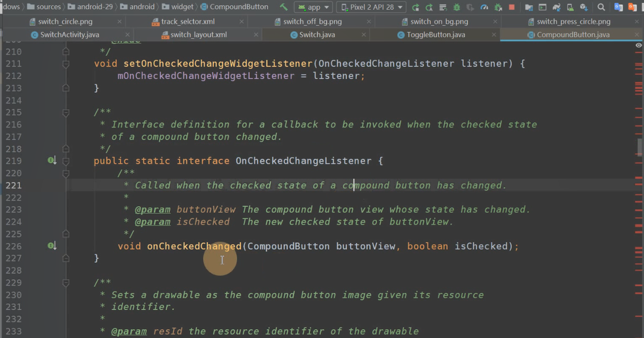Click the implemented-interface gutter icon on line 219
This screenshot has width=644, height=338.
[51, 161]
